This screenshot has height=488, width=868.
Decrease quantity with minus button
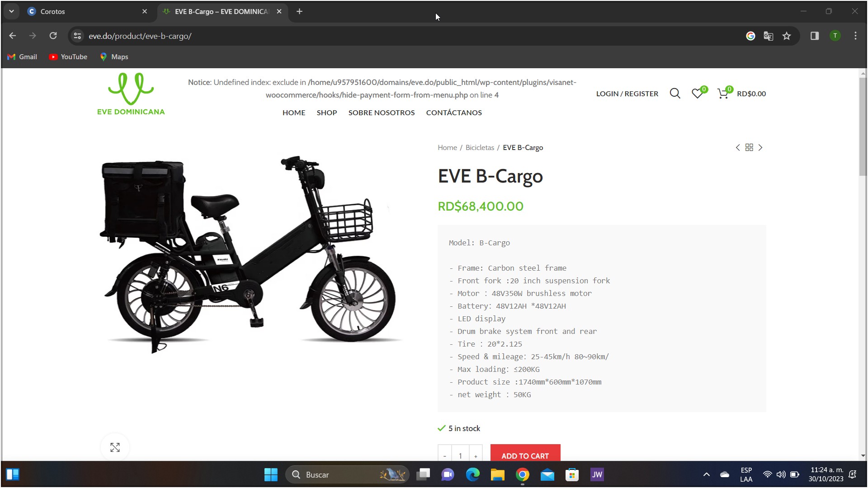[x=444, y=454]
